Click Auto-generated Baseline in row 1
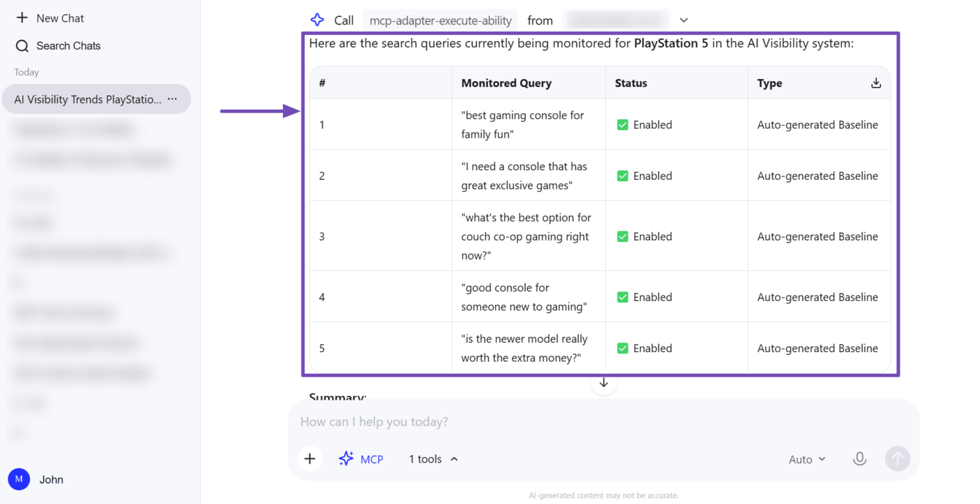The image size is (980, 504). [x=818, y=125]
